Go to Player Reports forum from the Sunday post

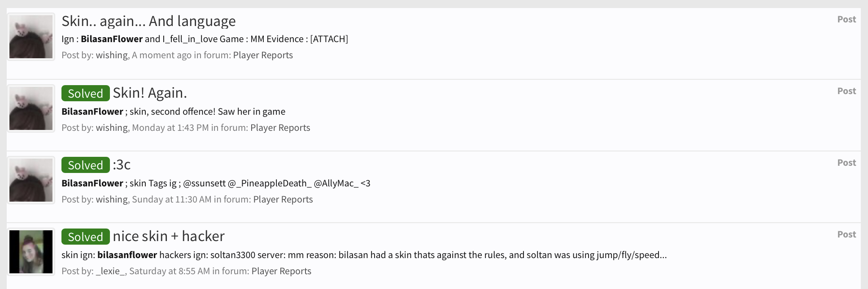(283, 199)
